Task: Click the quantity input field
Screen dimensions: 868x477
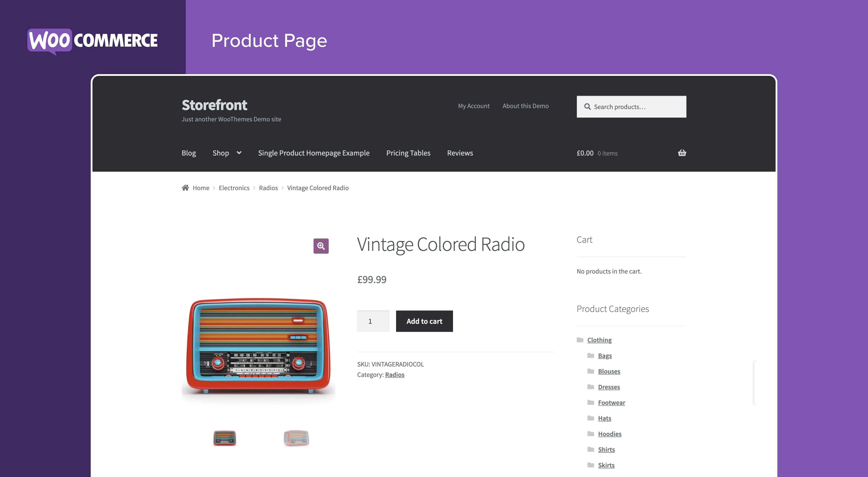Action: 373,321
